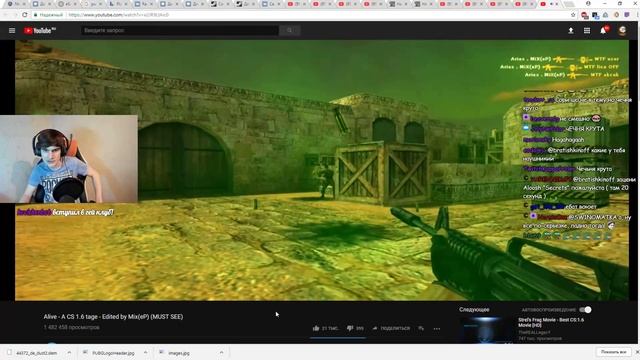The width and height of the screenshot is (640, 360).
Task: Reload the page with the browser refresh button
Action: (x=25, y=15)
